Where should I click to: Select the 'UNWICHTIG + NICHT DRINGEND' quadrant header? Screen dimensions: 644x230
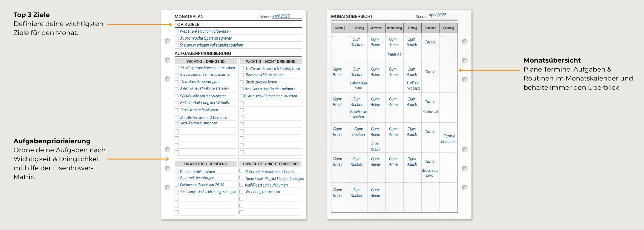coord(270,164)
